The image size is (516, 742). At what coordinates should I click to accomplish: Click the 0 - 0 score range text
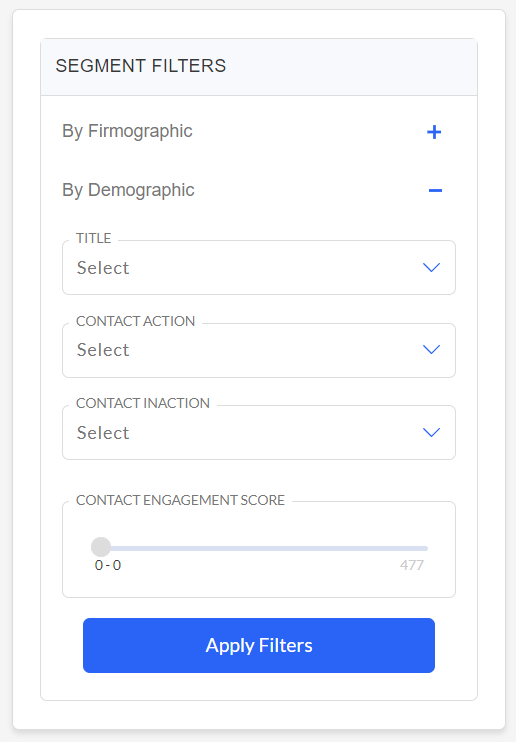(108, 565)
